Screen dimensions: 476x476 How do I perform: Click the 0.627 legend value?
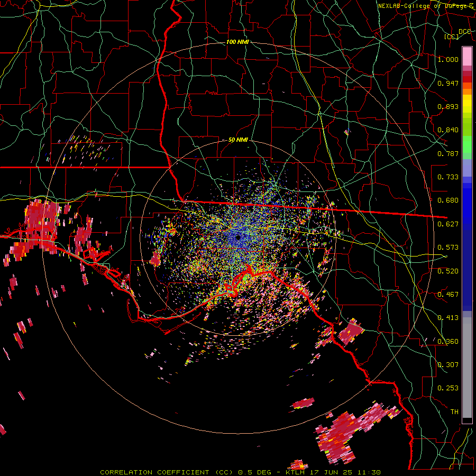point(448,224)
